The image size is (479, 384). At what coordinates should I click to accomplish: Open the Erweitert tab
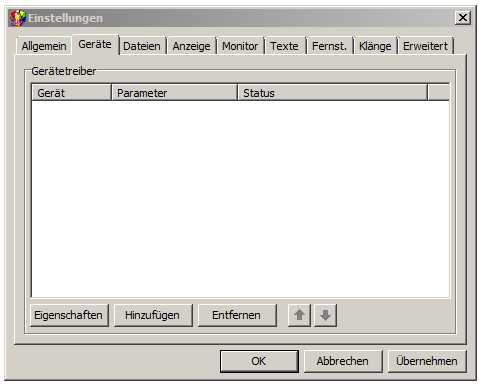[x=425, y=46]
